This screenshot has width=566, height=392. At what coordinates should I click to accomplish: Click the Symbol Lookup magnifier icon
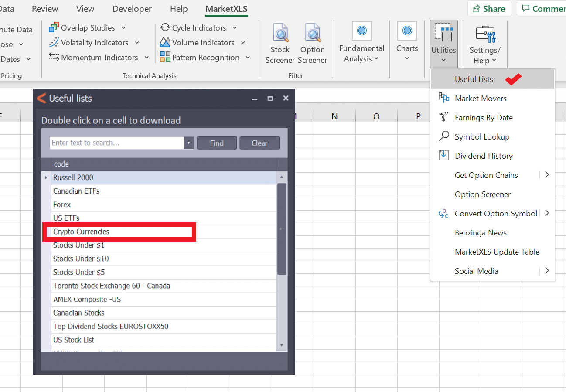[443, 136]
